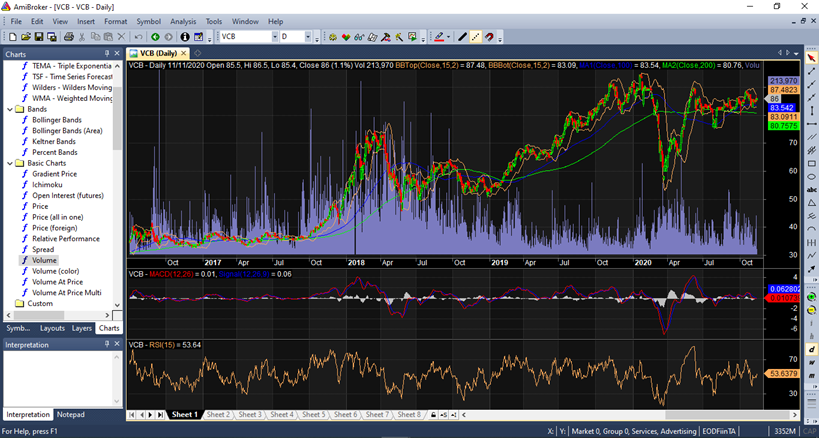
Task: Open the D interval dropdown
Action: pyautogui.click(x=309, y=37)
